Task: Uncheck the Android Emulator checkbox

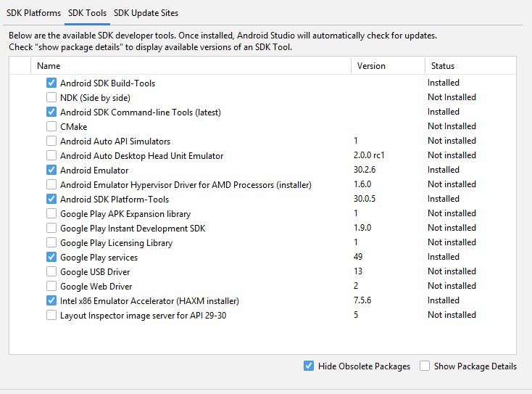Action: 51,170
